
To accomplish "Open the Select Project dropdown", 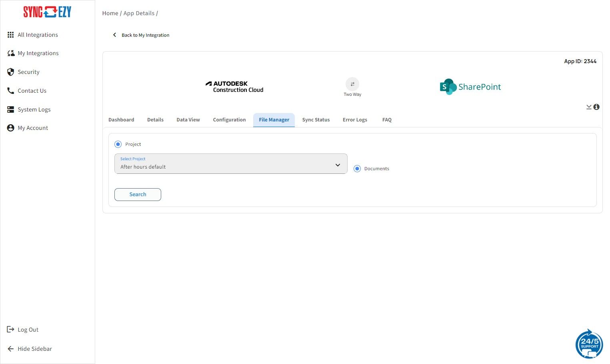I will pos(231,164).
